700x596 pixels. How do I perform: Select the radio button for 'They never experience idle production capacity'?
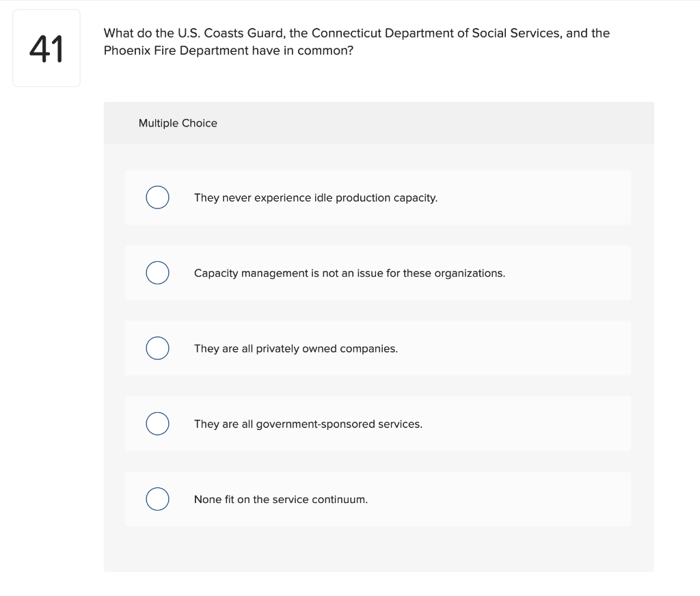click(157, 198)
